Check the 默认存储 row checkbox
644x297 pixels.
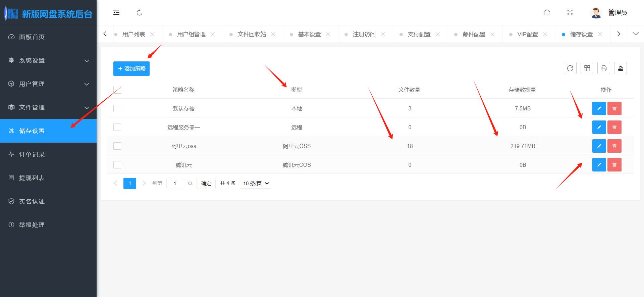click(117, 108)
